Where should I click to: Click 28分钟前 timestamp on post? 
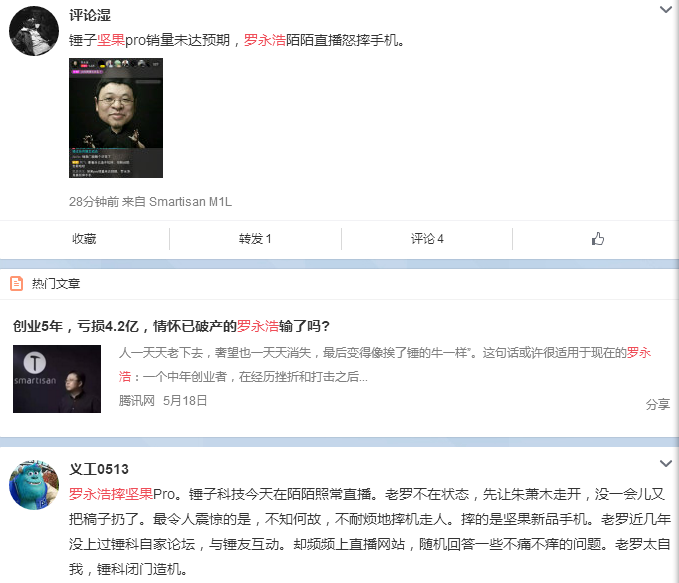point(94,202)
